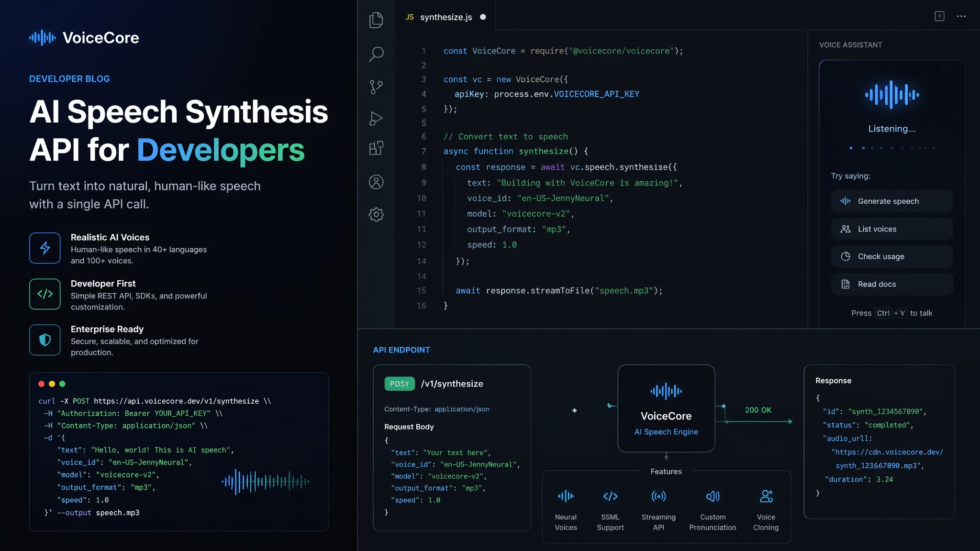Click the Try saying: label
980x551 pixels.
click(850, 176)
